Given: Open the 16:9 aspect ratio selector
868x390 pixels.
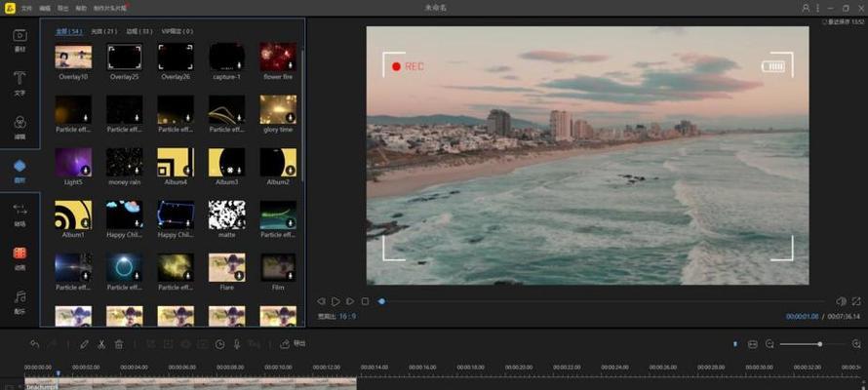Looking at the screenshot, I should [x=347, y=317].
